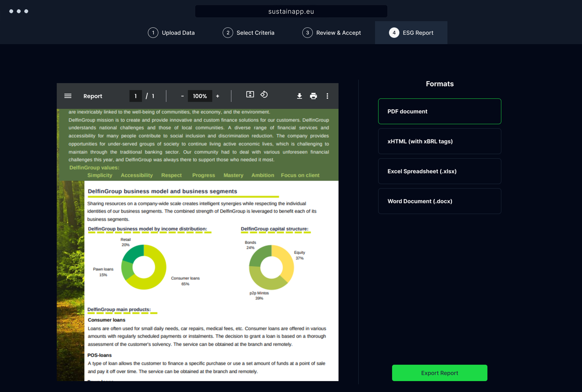
Task: Select the PDF document format
Action: pyautogui.click(x=439, y=111)
